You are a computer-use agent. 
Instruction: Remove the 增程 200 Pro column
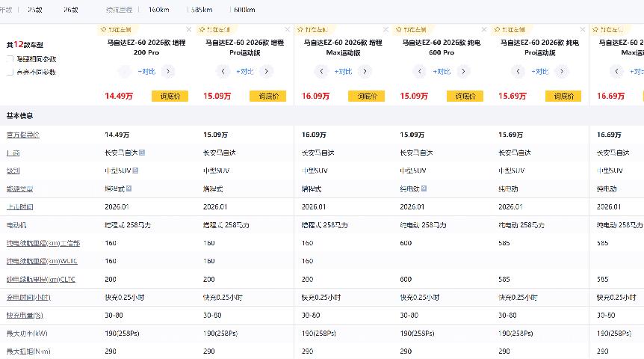tap(189, 30)
